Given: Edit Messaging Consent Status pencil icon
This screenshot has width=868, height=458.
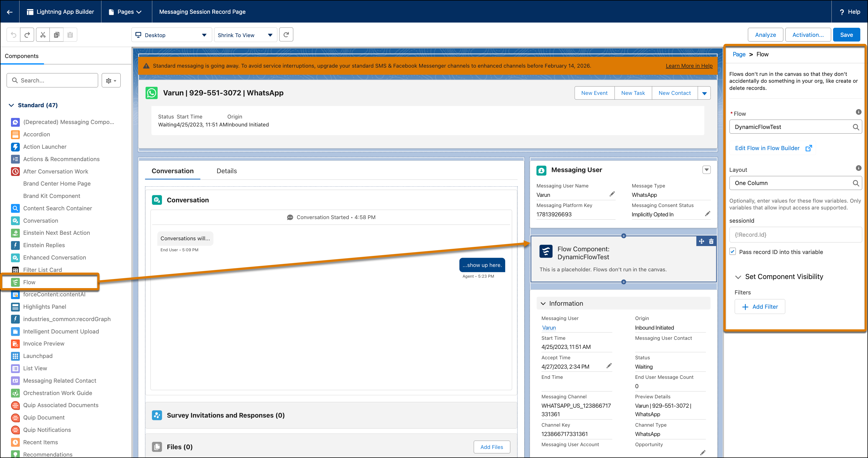Looking at the screenshot, I should [707, 214].
